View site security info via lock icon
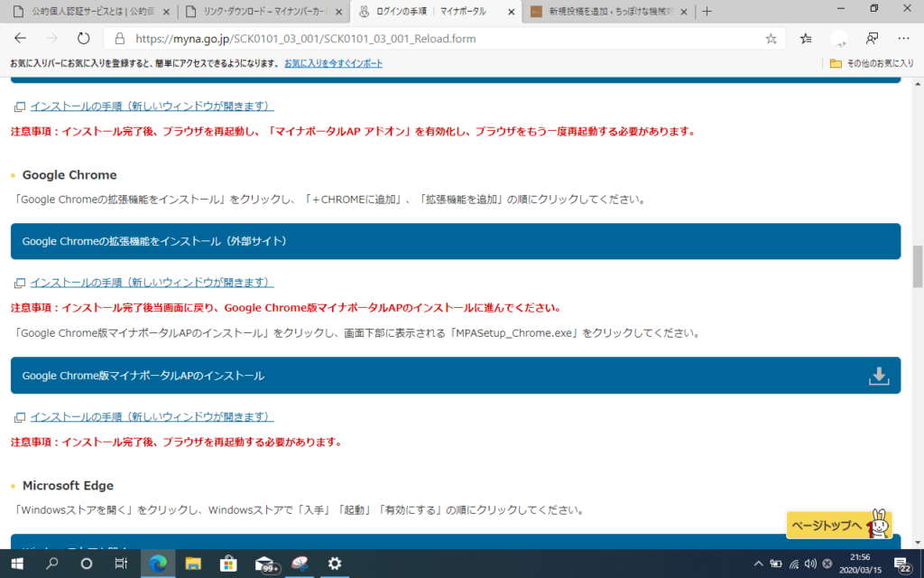This screenshot has height=578, width=924. [x=120, y=39]
